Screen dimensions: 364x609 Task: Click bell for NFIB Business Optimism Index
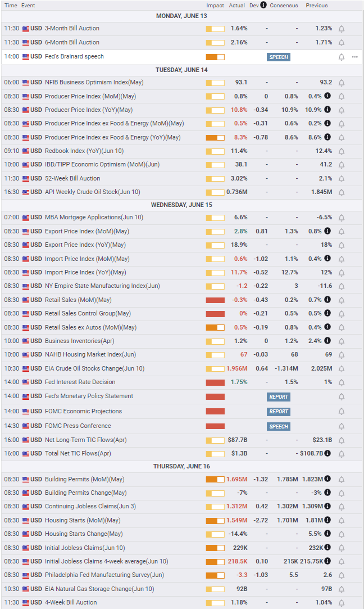[x=342, y=83]
